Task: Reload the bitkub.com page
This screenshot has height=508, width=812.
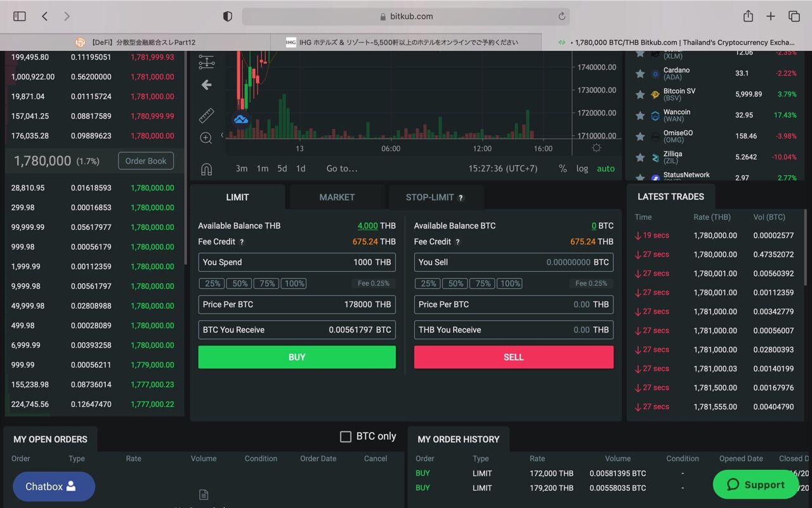Action: coord(561,17)
